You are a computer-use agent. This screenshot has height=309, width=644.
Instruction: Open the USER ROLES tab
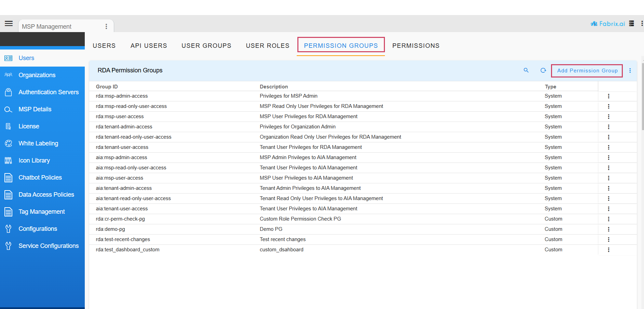[x=268, y=45]
